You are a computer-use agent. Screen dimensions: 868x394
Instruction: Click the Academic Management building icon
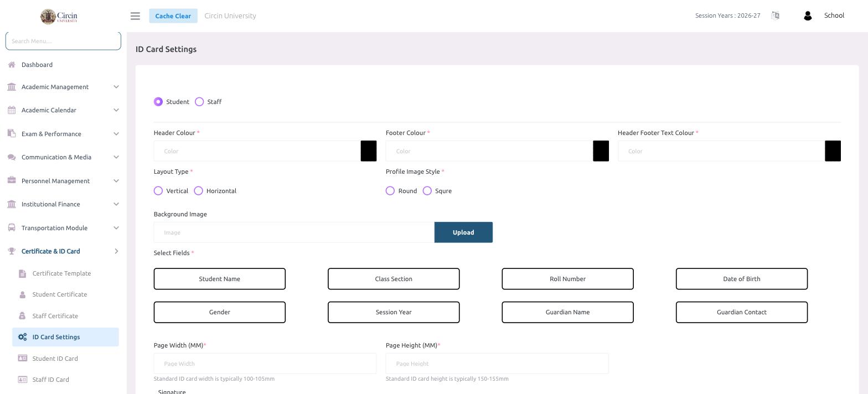pos(12,87)
